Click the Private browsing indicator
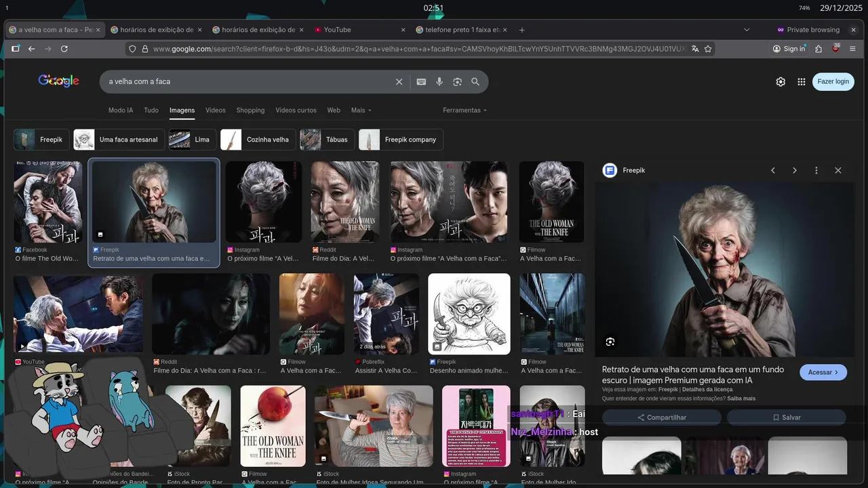Screen dimensions: 868x488 [x=808, y=30]
